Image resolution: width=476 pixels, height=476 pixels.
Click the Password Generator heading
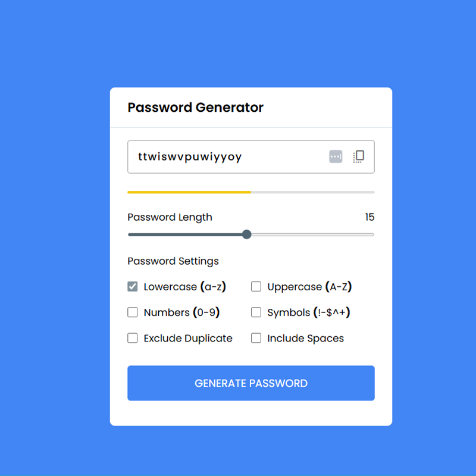(x=195, y=108)
